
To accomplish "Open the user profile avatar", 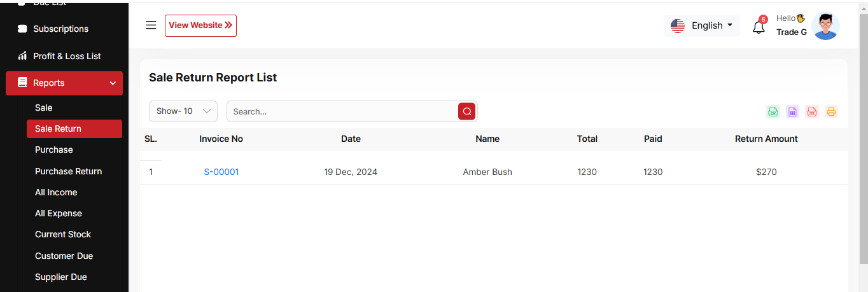I will tap(825, 26).
